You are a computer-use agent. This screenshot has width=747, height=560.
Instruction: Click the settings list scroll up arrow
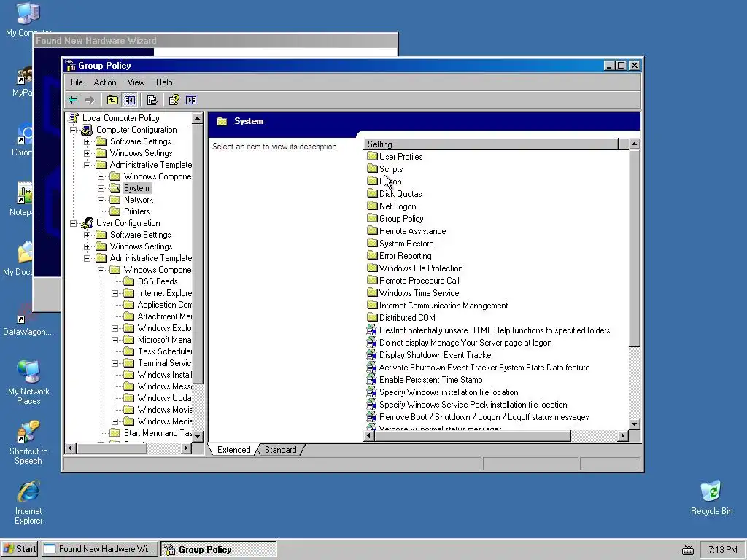(x=634, y=144)
